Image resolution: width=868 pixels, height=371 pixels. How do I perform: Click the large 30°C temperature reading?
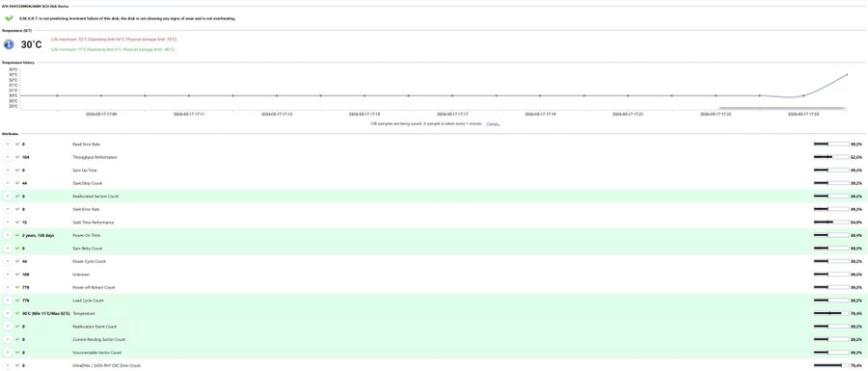point(31,44)
